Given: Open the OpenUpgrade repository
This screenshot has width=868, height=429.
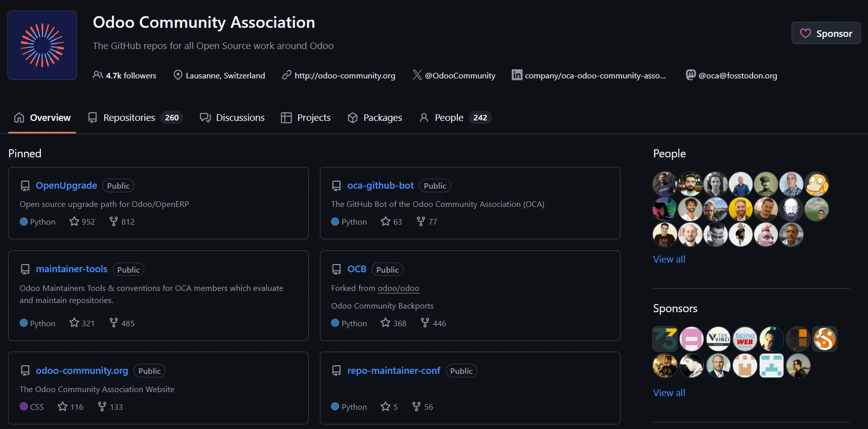Looking at the screenshot, I should (x=66, y=185).
